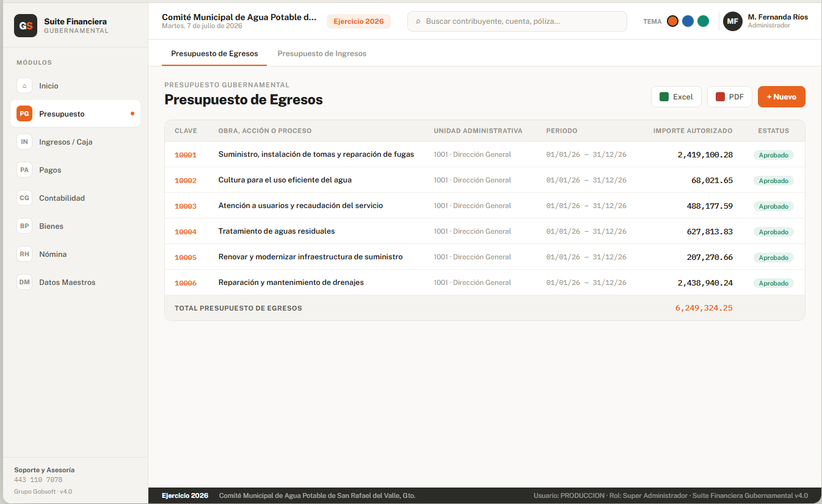Export the budget as PDF
This screenshot has width=822, height=504.
coord(730,97)
